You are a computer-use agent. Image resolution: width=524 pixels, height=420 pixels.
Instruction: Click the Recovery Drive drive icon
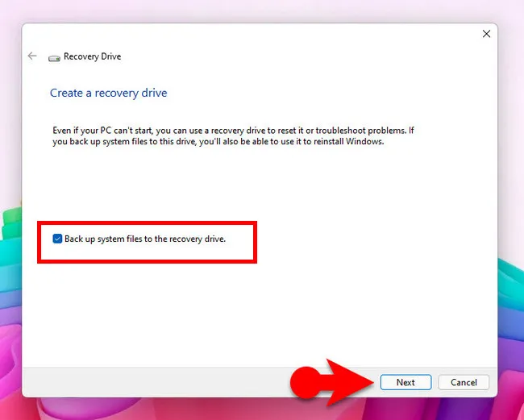pos(54,57)
